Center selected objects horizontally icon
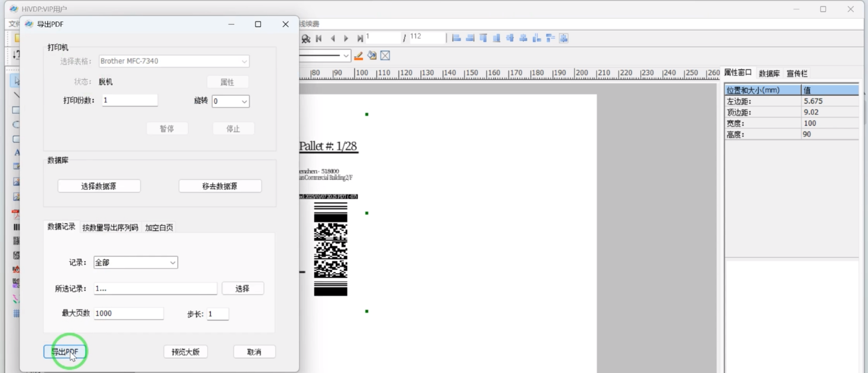This screenshot has height=373, width=868. click(510, 38)
